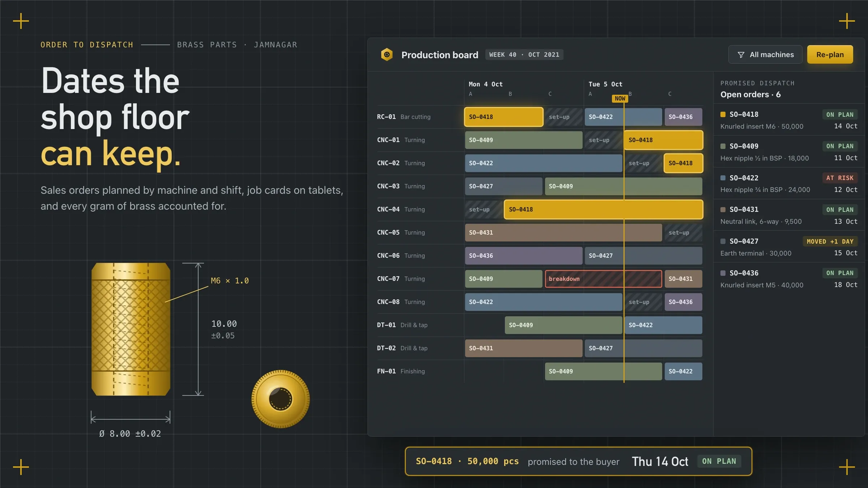Select SO-0409 bar on CNC-01 row
The height and width of the screenshot is (488, 868).
coord(524,140)
